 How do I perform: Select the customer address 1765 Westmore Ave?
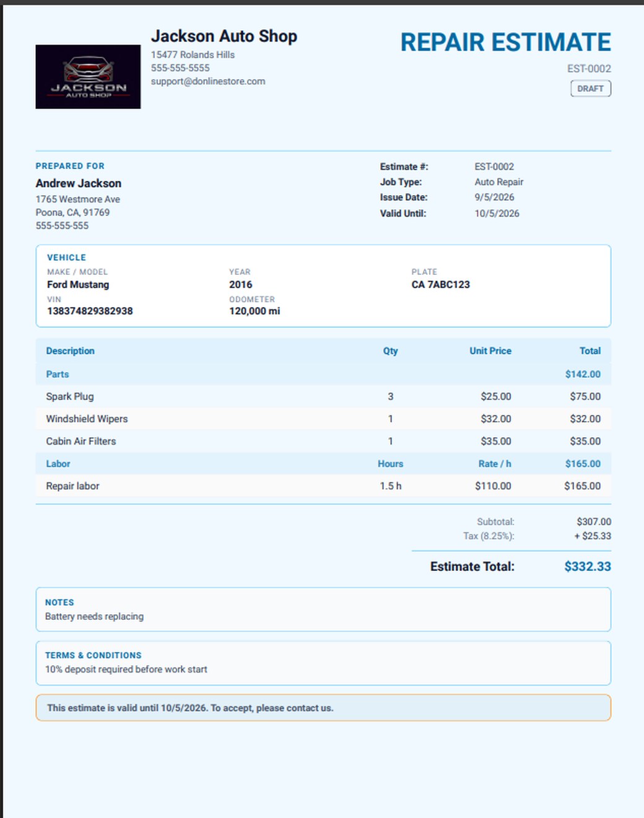pos(78,199)
